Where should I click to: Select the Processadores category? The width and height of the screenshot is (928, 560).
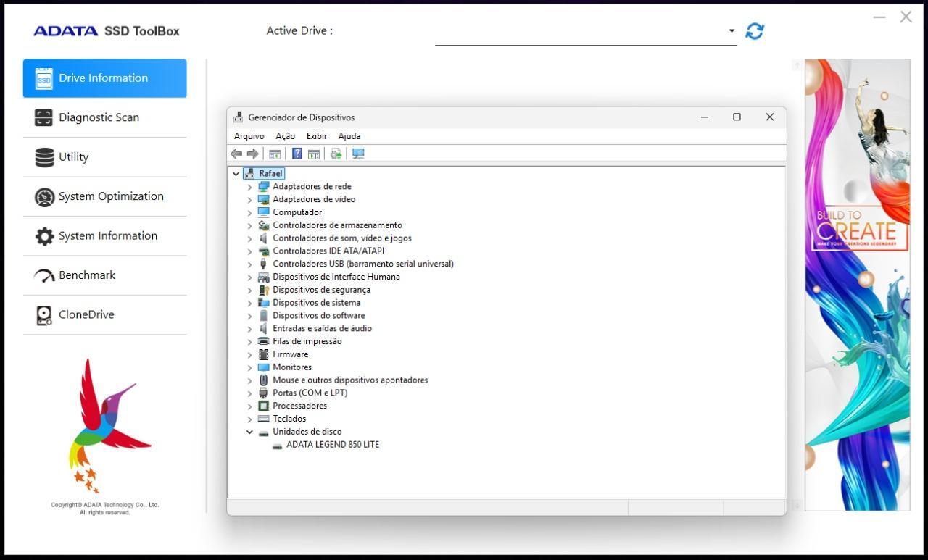[x=299, y=406]
